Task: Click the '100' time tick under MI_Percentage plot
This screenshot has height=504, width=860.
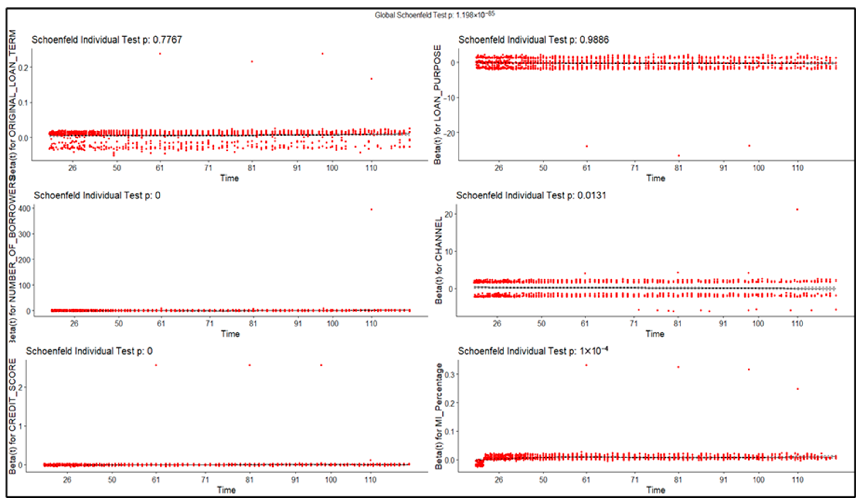Action: coord(758,480)
